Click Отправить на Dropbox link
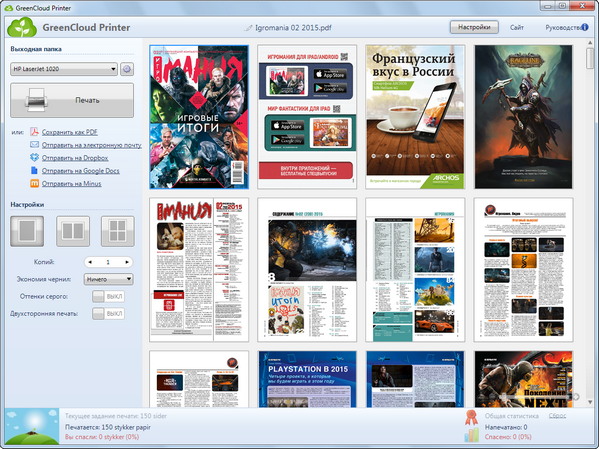Image resolution: width=599 pixels, height=449 pixels. [x=75, y=158]
